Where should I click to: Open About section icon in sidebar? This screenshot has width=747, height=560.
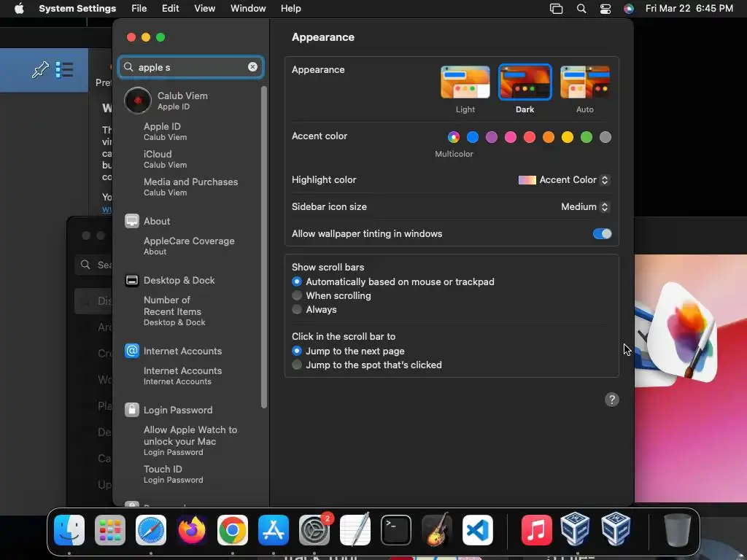[x=132, y=221]
